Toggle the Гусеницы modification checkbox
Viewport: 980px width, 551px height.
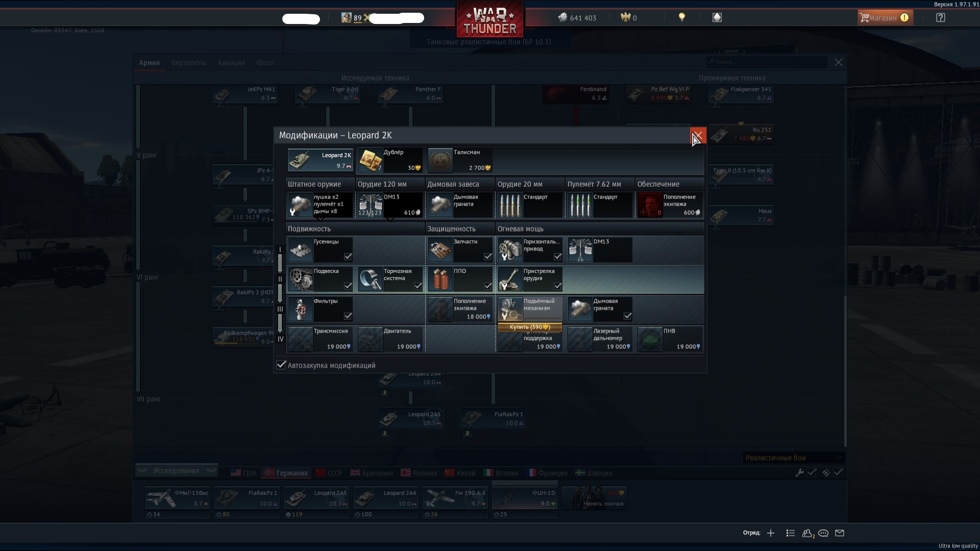[348, 257]
